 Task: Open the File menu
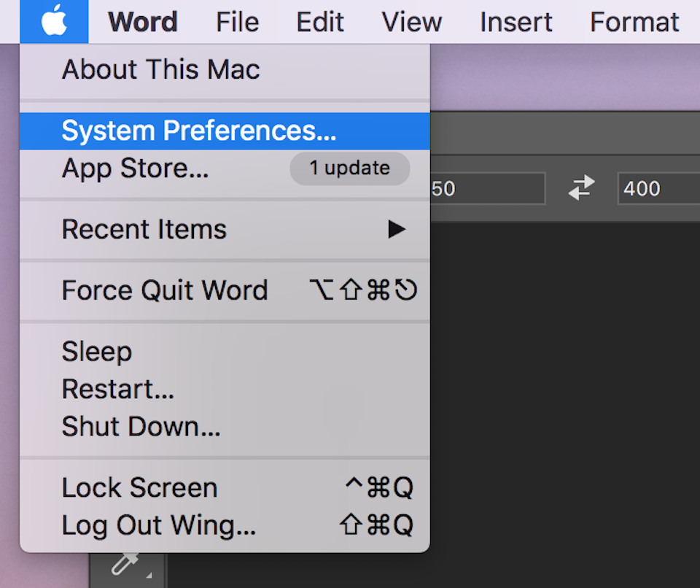point(236,21)
